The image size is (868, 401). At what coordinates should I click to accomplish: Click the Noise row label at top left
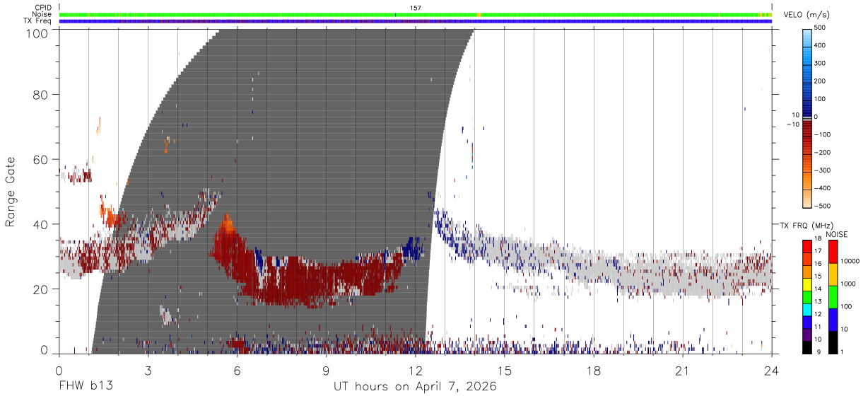(x=41, y=14)
